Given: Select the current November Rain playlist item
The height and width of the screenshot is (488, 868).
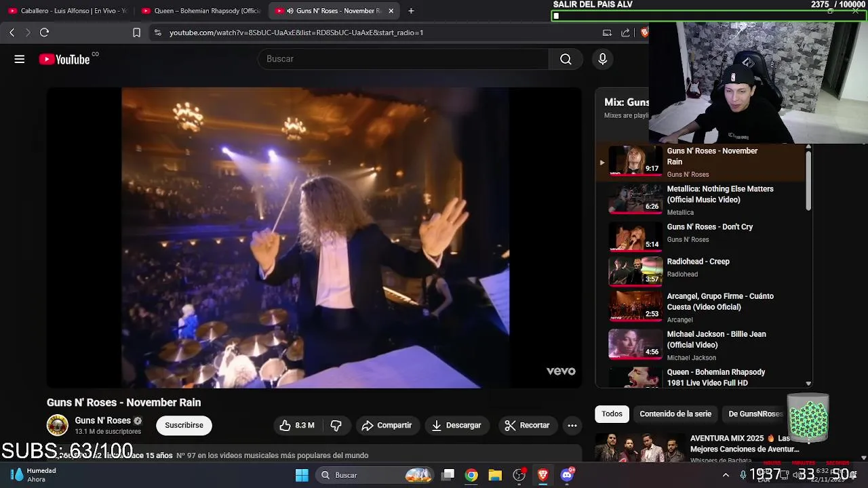Looking at the screenshot, I should (698, 162).
